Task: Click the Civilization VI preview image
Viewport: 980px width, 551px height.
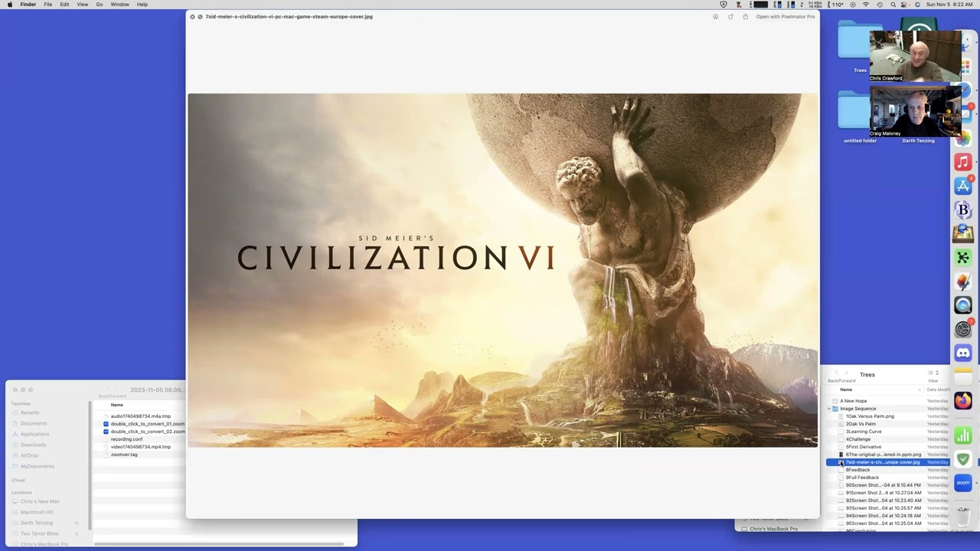Action: pyautogui.click(x=502, y=270)
